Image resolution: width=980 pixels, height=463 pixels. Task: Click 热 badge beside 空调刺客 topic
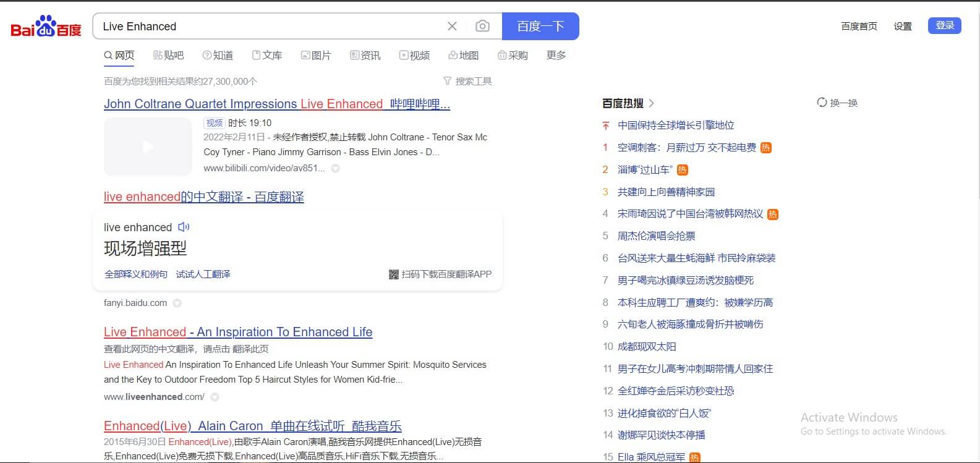765,147
